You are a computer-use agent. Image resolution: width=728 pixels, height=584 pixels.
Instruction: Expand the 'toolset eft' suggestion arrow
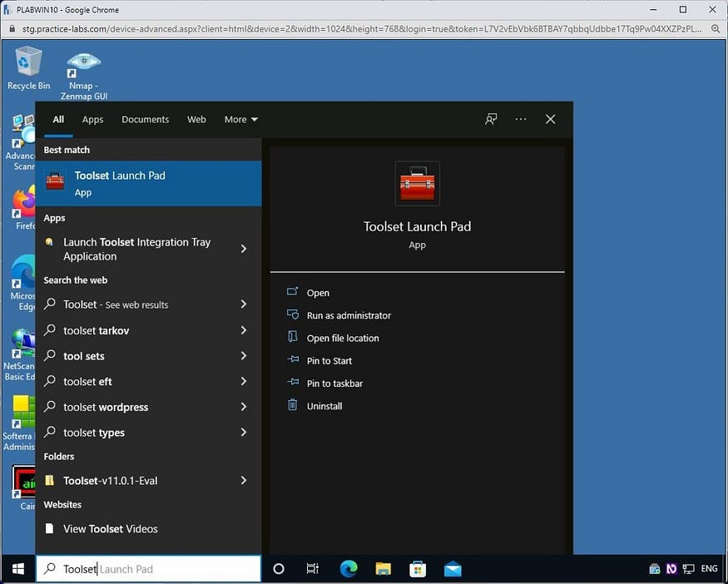coord(244,381)
